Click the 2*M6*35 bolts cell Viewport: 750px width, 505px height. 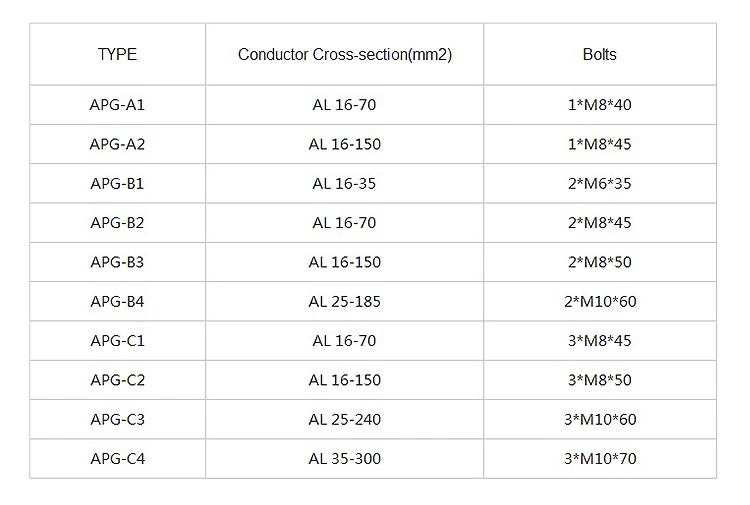click(x=600, y=183)
